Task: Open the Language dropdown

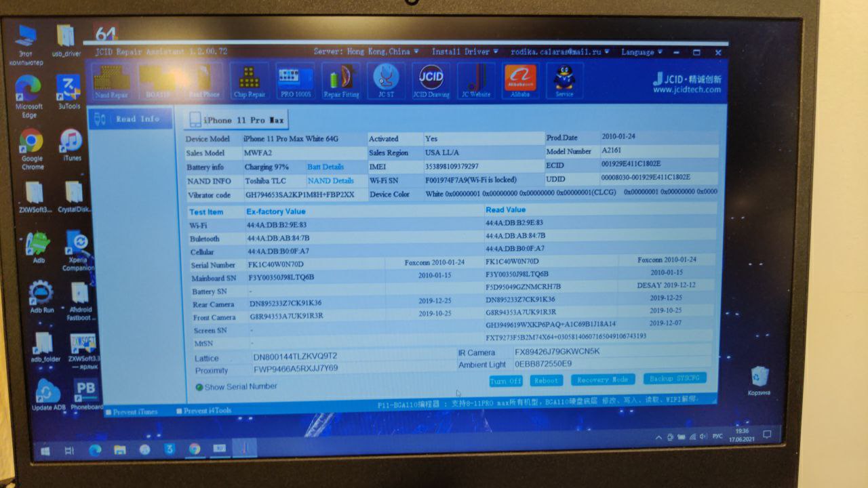Action: coord(641,52)
